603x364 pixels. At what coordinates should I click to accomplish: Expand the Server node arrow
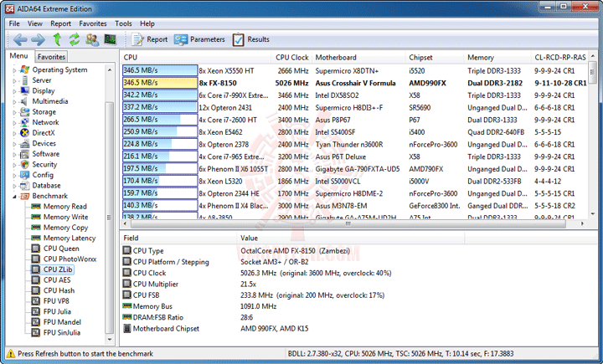(14, 80)
